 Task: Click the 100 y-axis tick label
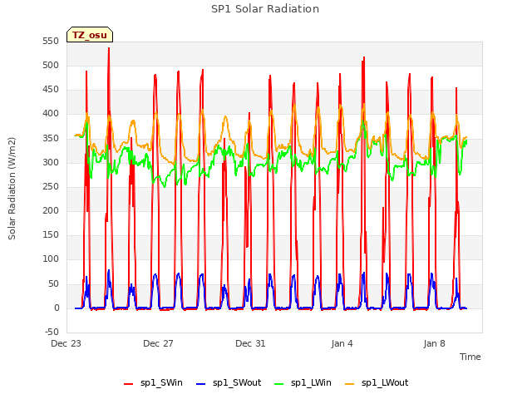click(51, 259)
